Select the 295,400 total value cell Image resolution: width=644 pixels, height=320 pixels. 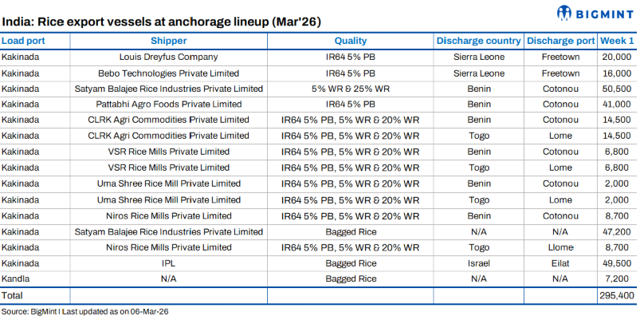pos(616,295)
